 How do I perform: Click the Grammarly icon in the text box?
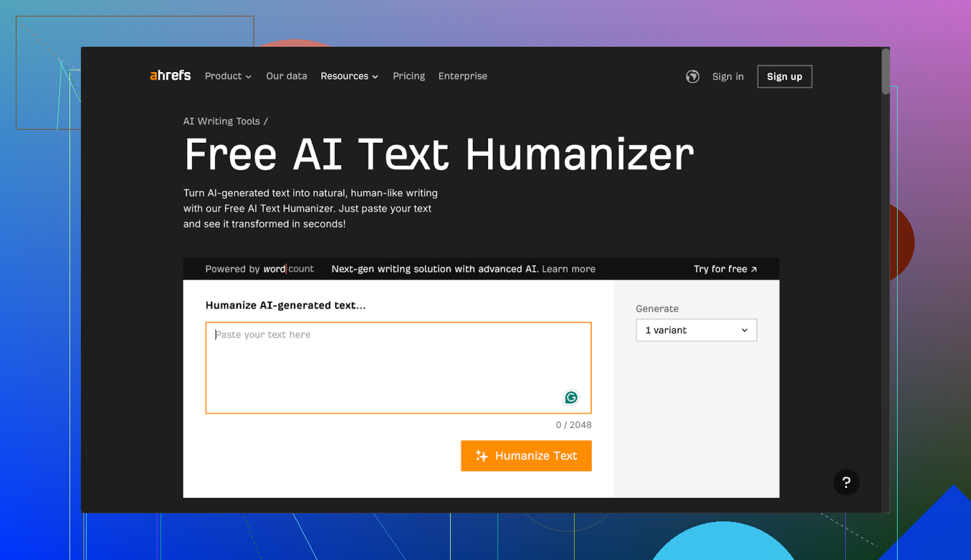click(571, 398)
